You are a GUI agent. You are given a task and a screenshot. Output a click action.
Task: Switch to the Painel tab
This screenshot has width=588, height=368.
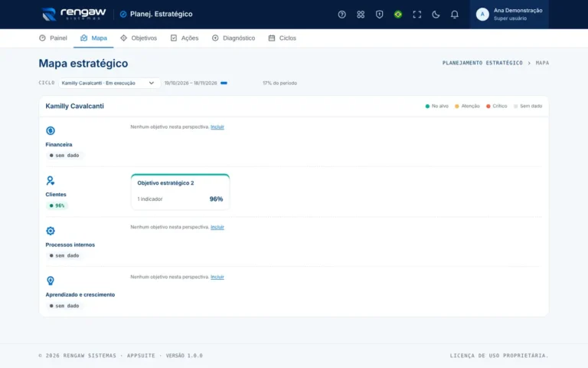click(x=53, y=38)
